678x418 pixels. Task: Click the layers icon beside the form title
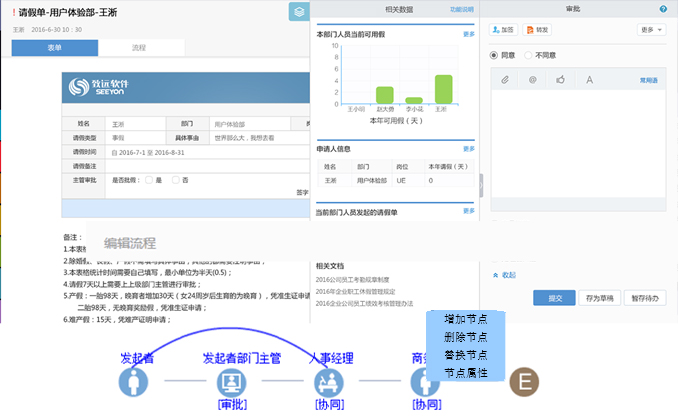tap(298, 12)
